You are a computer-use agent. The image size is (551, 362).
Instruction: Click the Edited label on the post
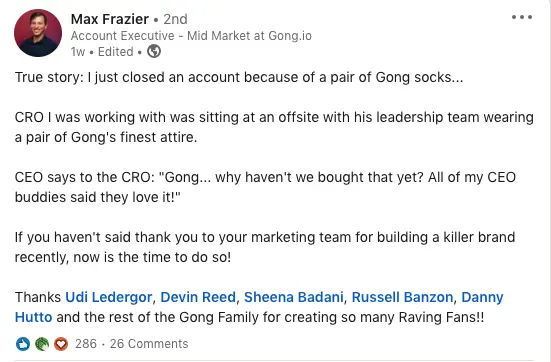(116, 52)
